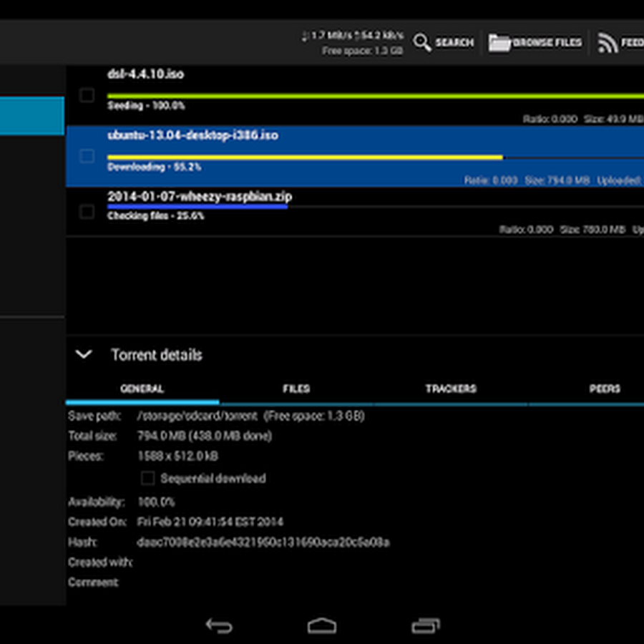Tap the Android back navigation icon
Screen dimensions: 644x644
click(219, 625)
